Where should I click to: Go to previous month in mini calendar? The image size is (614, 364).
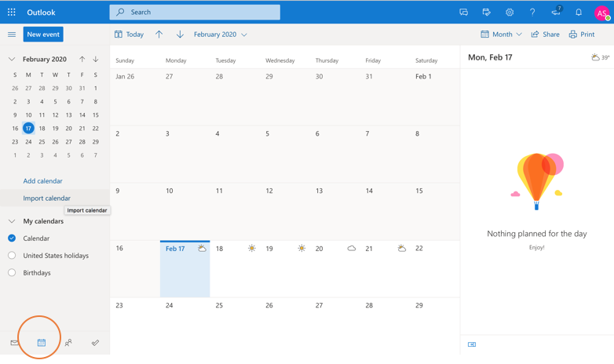(82, 59)
